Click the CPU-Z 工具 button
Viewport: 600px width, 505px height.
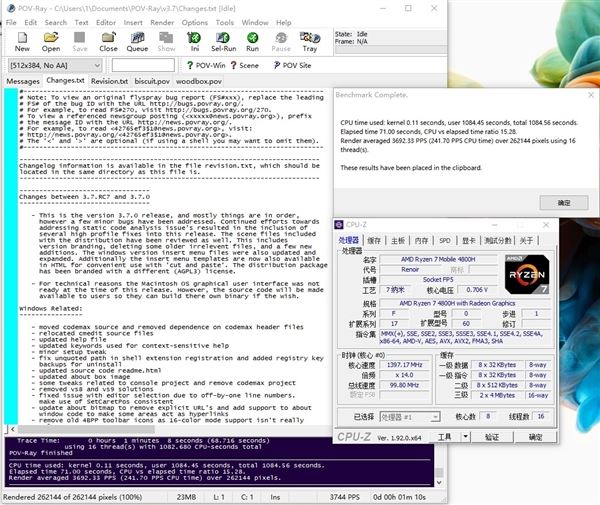click(x=444, y=437)
